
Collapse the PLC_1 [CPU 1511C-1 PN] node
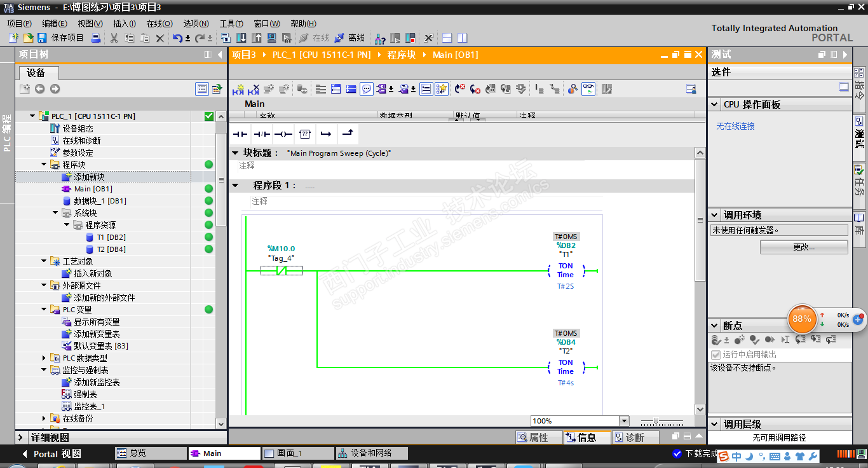(32, 116)
